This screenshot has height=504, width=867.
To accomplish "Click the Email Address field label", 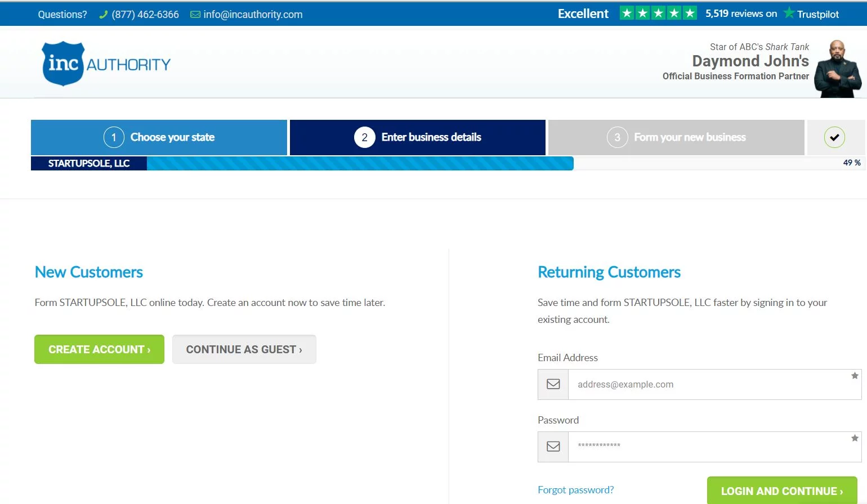I will click(x=567, y=358).
